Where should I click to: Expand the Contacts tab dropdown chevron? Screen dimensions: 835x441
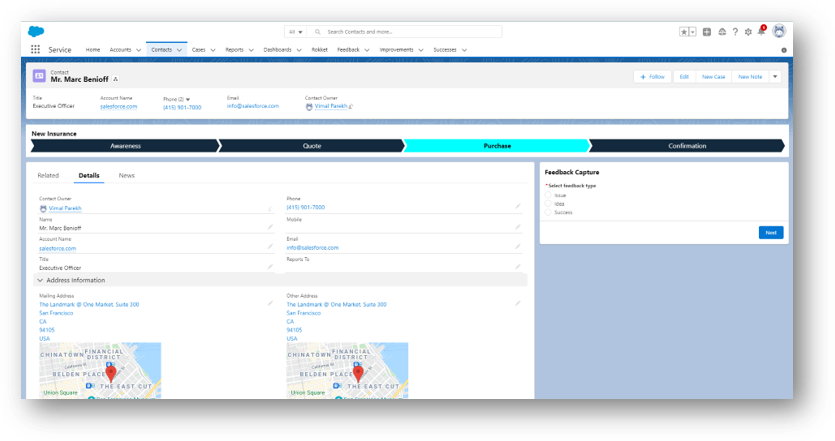click(179, 50)
